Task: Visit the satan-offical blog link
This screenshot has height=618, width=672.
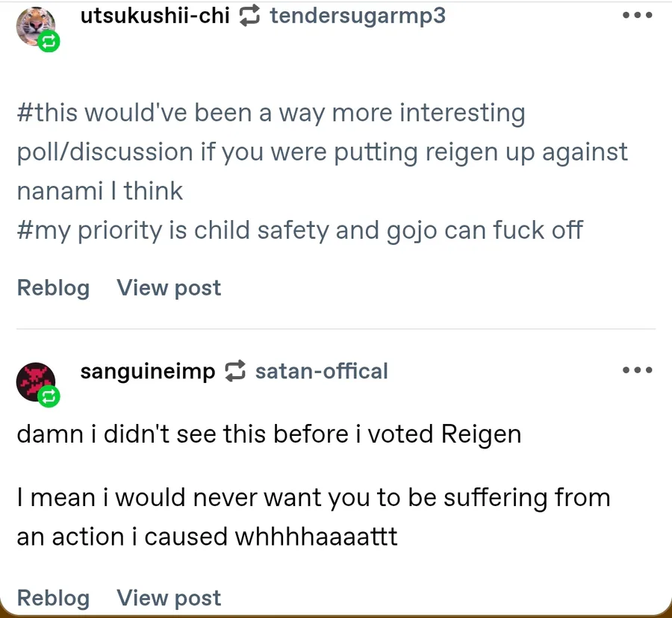Action: pos(321,371)
